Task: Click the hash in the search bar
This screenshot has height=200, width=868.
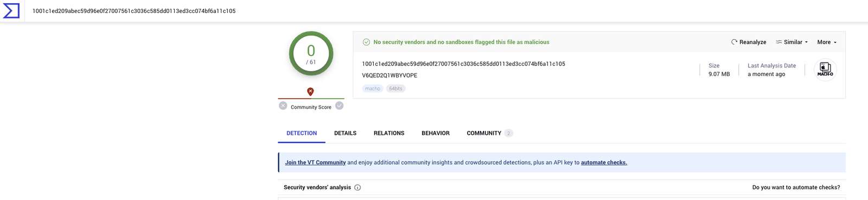Action: point(134,11)
